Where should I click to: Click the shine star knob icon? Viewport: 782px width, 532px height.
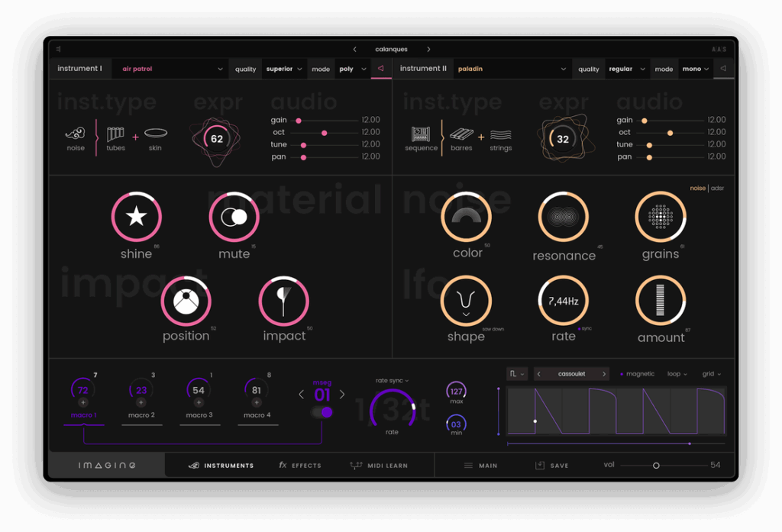(x=136, y=217)
